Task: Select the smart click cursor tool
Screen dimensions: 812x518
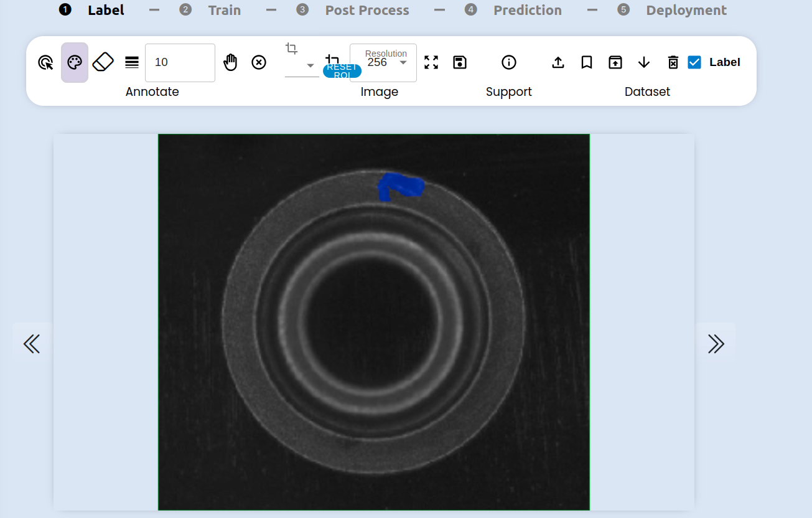Action: pos(45,62)
